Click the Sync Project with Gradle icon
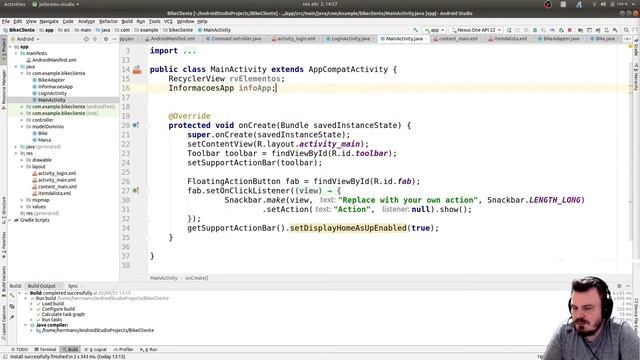This screenshot has height=360, width=640. click(598, 30)
